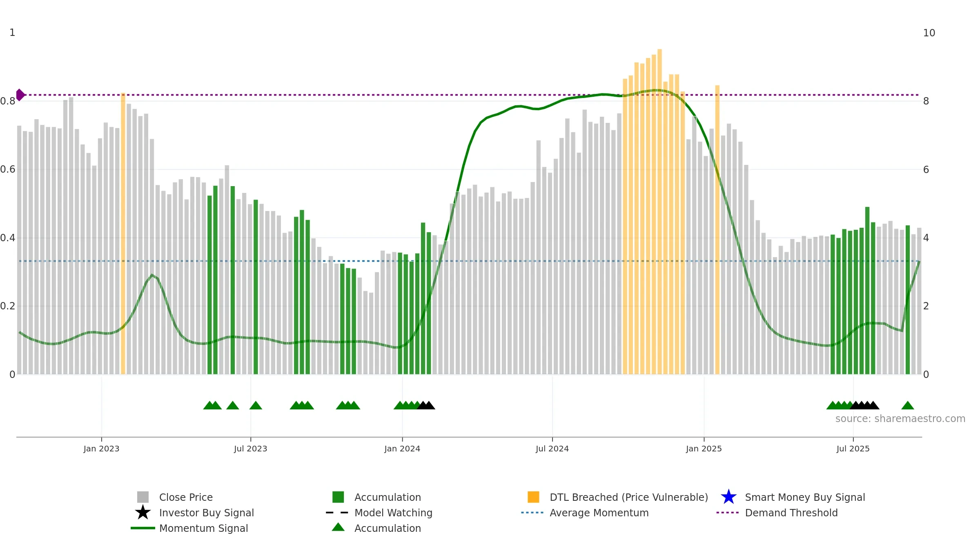Toggle the Momentum Signal legend entry
Viewport: 980px width, 551px height.
click(x=203, y=528)
